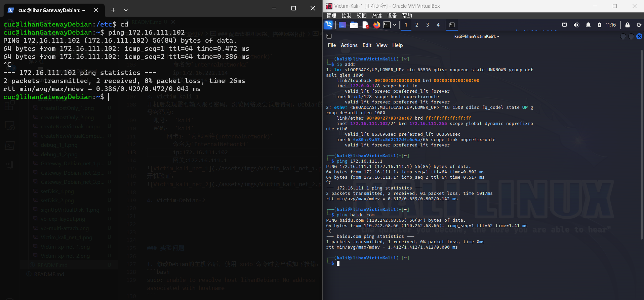
Task: Open the Actions menu in Kali terminal
Action: (x=349, y=45)
